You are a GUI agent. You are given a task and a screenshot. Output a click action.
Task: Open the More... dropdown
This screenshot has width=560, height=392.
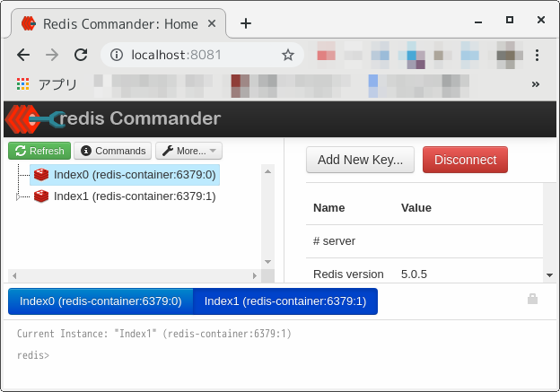[x=188, y=151]
